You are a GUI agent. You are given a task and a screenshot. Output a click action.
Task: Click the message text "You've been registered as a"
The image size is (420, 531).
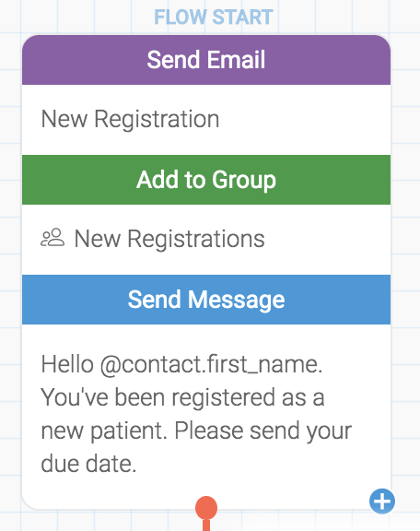point(182,397)
